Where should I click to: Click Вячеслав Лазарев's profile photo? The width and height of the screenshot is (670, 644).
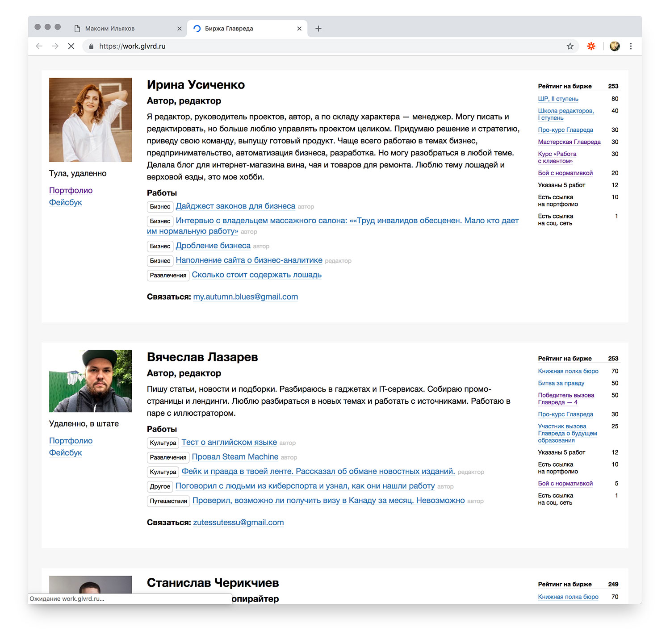click(90, 381)
